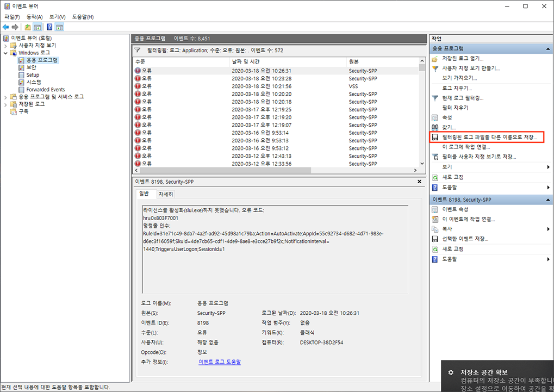This screenshot has height=392, width=554.
Task: Click 선택한 이벤트 저장 action
Action: click(465, 239)
